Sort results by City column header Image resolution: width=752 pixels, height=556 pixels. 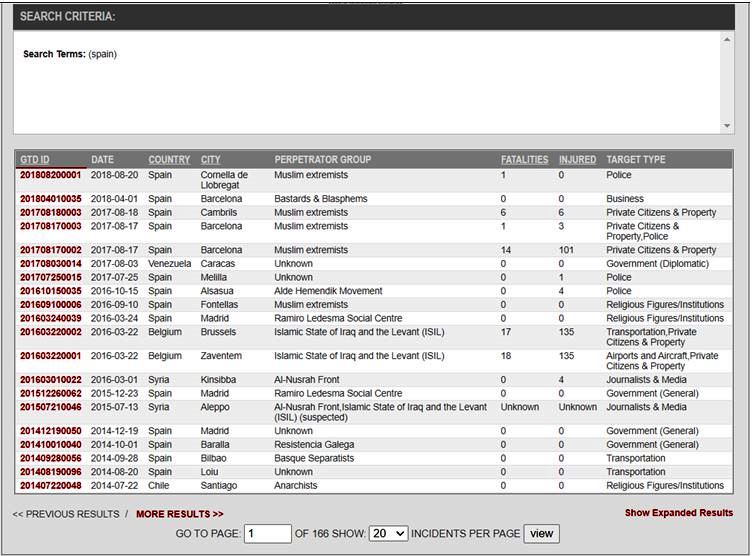(x=210, y=160)
